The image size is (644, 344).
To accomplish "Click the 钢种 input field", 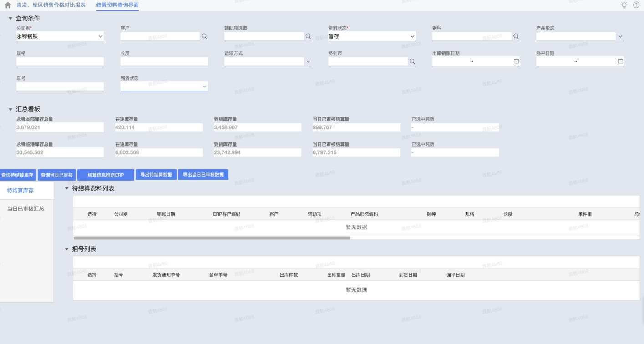I will coord(472,36).
